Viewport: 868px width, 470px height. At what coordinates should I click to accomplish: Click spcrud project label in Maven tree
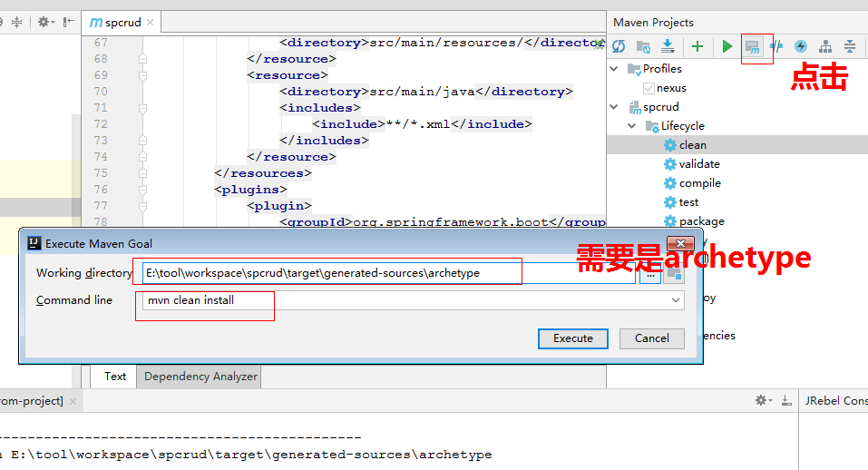660,107
